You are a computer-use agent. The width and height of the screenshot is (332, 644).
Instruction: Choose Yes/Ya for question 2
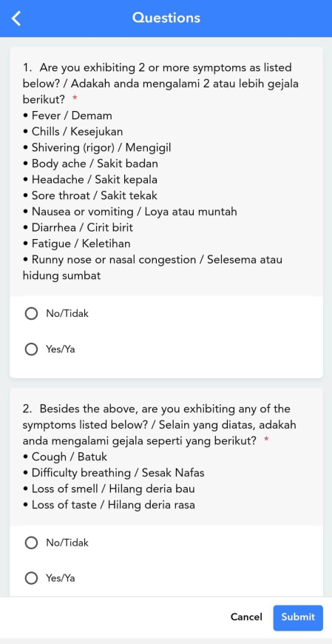coord(50,578)
